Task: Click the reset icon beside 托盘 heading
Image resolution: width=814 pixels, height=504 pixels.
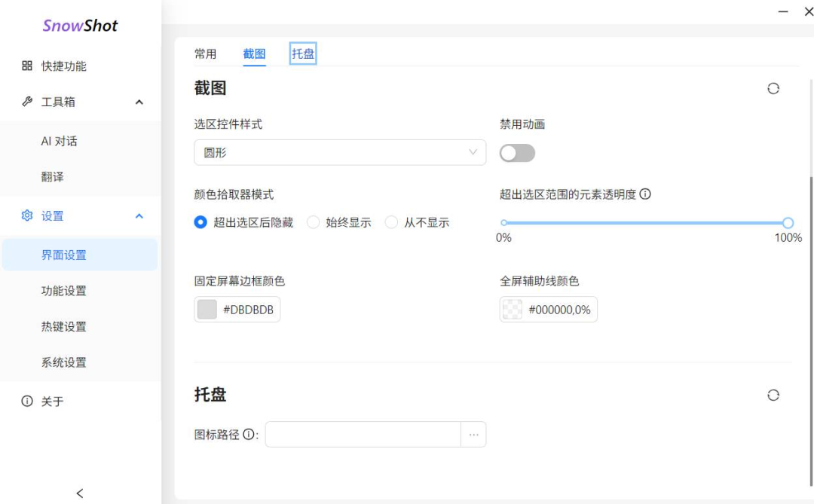Action: pyautogui.click(x=773, y=395)
